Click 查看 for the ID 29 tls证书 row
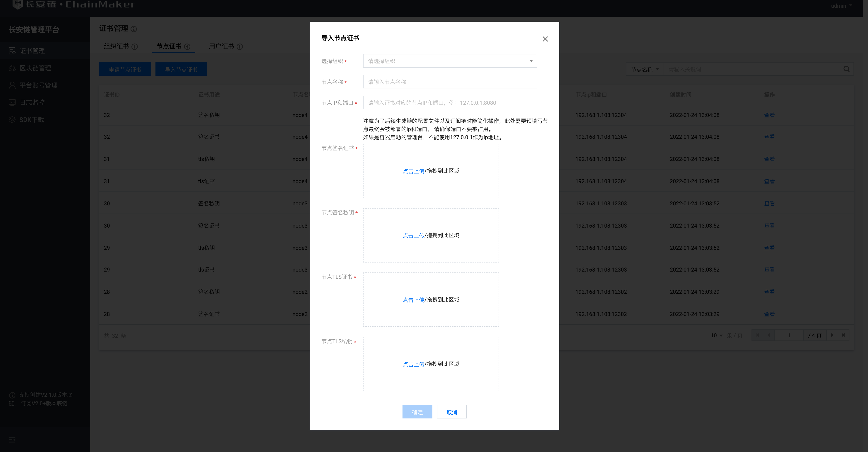 (769, 270)
